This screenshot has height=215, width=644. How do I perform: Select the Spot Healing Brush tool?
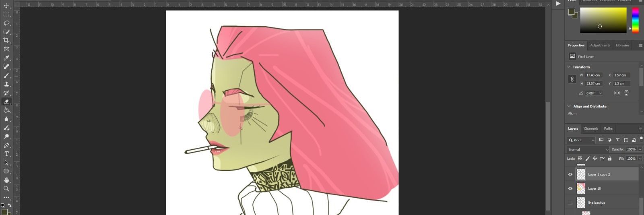(6, 67)
